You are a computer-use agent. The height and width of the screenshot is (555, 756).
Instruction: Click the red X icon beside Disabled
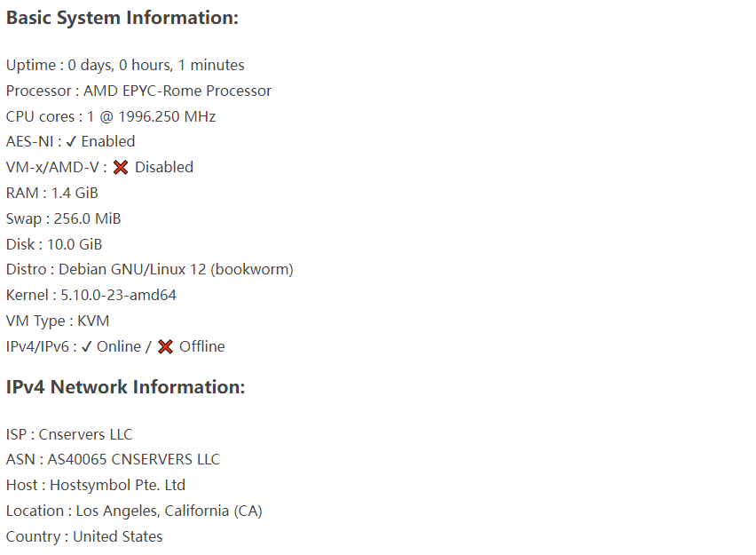click(x=121, y=167)
